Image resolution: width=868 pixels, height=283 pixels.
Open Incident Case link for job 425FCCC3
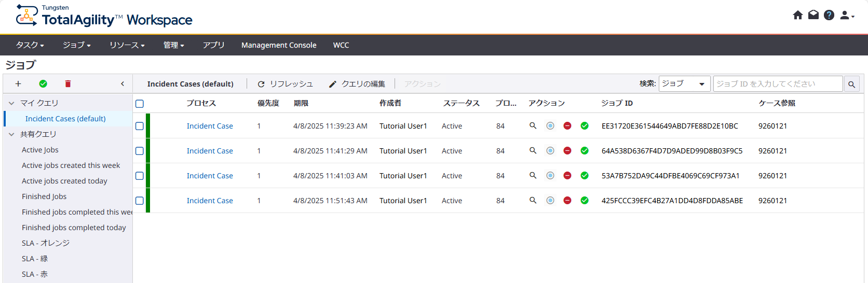[x=210, y=201]
